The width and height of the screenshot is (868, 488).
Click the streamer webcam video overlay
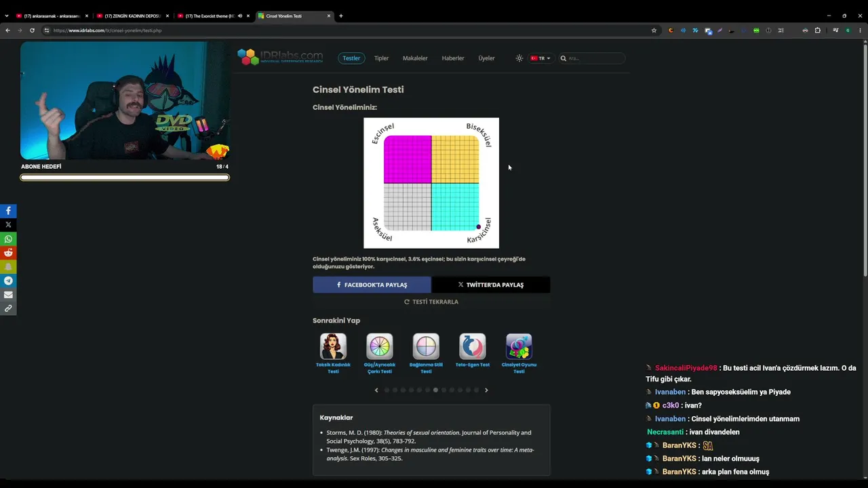[x=125, y=100]
